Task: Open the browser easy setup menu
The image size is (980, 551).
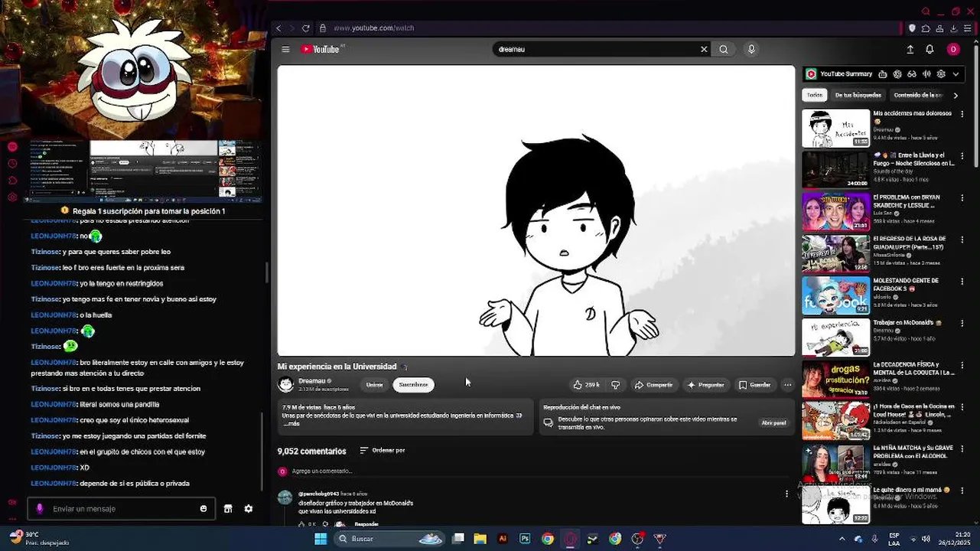Action: [x=968, y=28]
